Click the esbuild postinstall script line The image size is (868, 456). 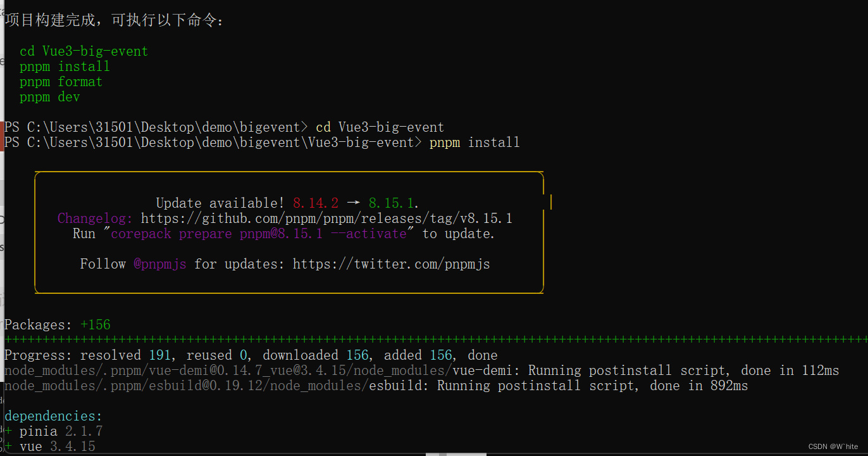pos(376,386)
